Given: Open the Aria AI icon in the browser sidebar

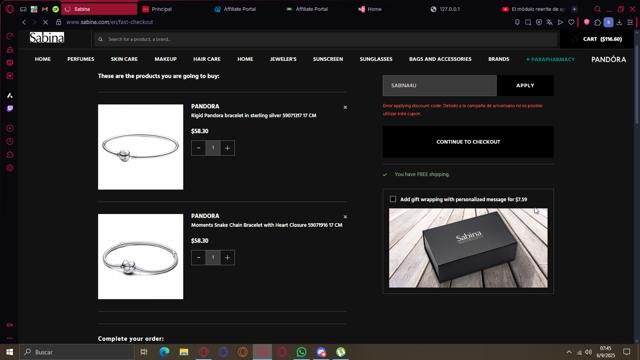Looking at the screenshot, I should click(10, 96).
